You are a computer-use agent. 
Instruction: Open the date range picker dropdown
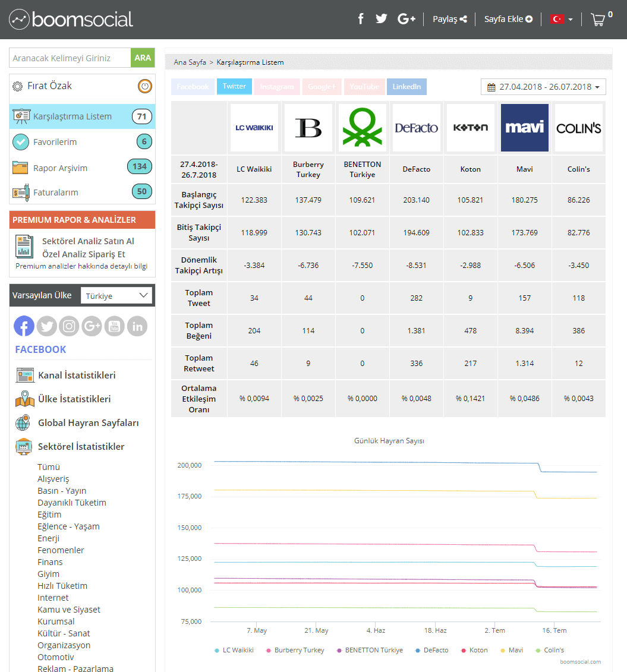click(543, 87)
